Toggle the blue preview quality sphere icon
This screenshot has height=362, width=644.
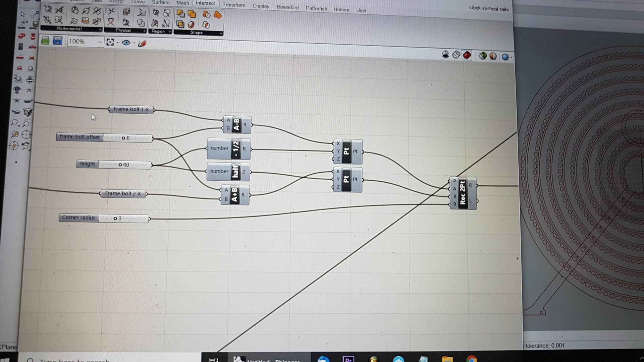[505, 56]
